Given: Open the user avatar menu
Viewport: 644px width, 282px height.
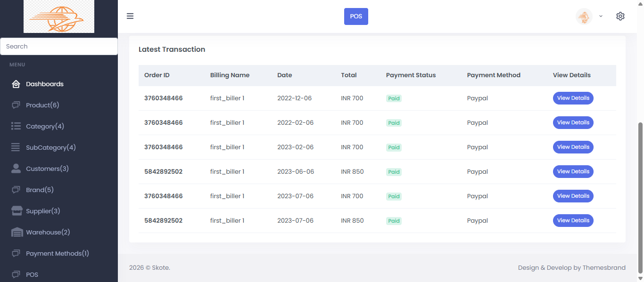Looking at the screenshot, I should 584,16.
